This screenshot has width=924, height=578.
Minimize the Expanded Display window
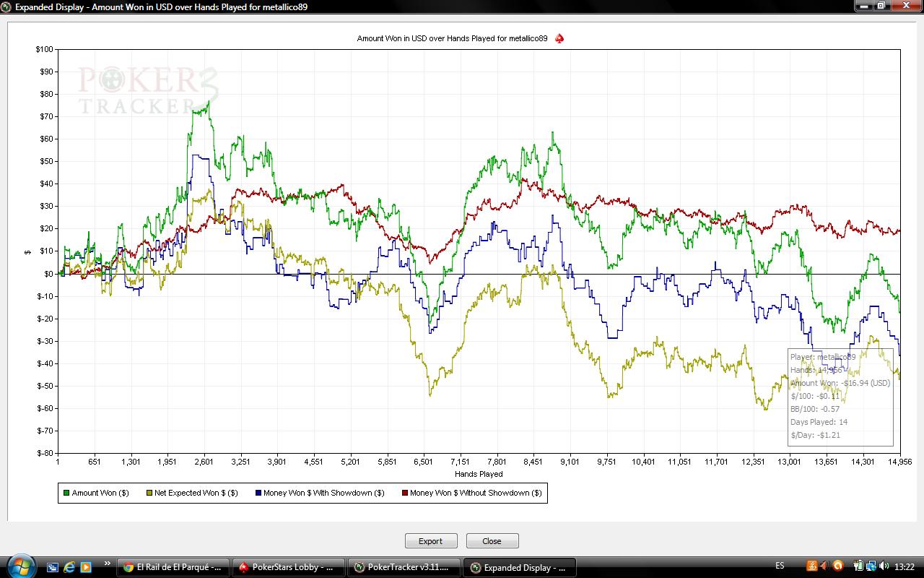pyautogui.click(x=864, y=5)
